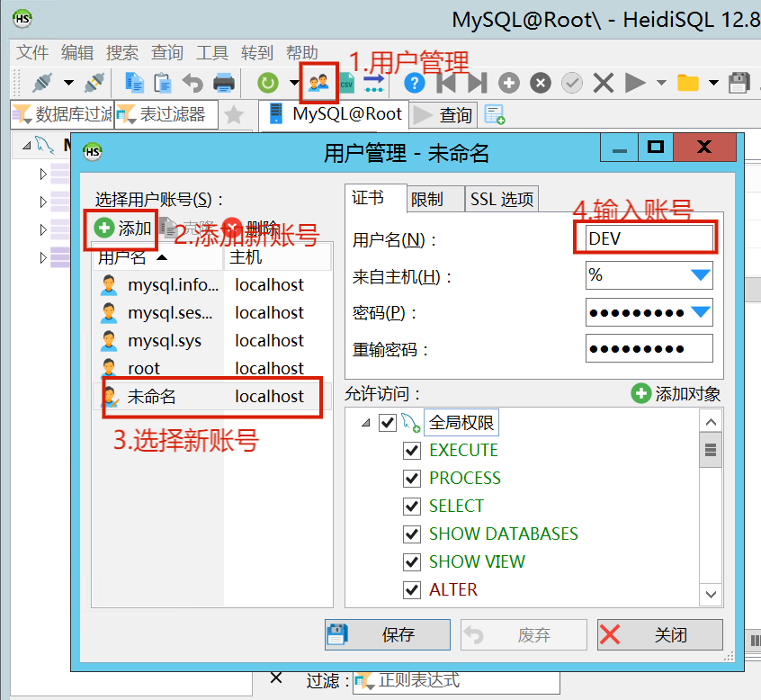The height and width of the screenshot is (700, 761).
Task: Click the 正则表达式 filter field
Action: pos(456,680)
